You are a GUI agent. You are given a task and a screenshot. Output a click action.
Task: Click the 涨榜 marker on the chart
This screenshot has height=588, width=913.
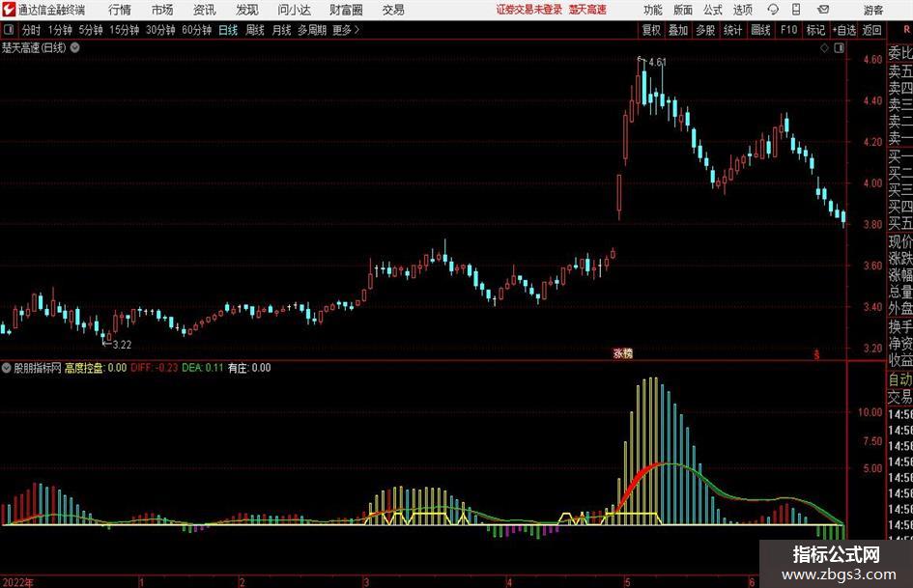tap(623, 353)
